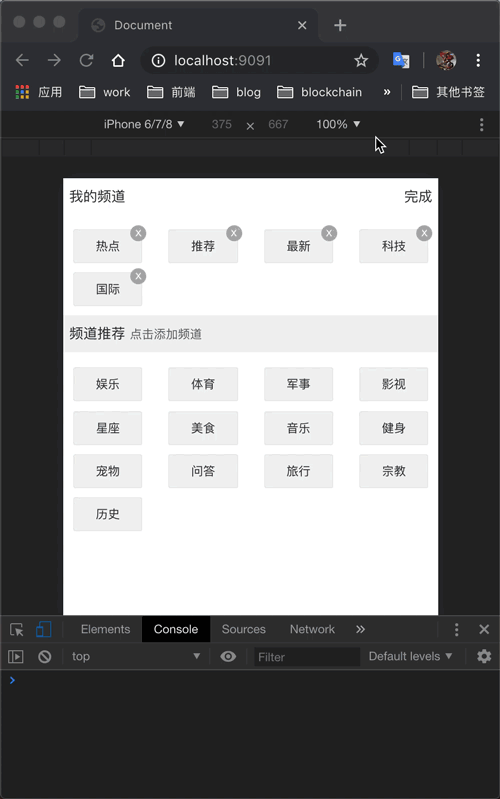
Task: Toggle the device toolbar icon in DevTools
Action: [43, 630]
